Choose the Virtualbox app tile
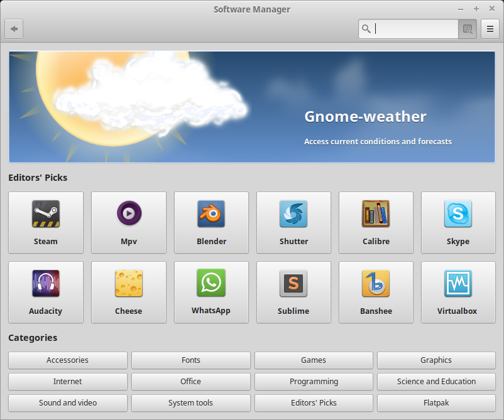The image size is (504, 420). click(458, 292)
